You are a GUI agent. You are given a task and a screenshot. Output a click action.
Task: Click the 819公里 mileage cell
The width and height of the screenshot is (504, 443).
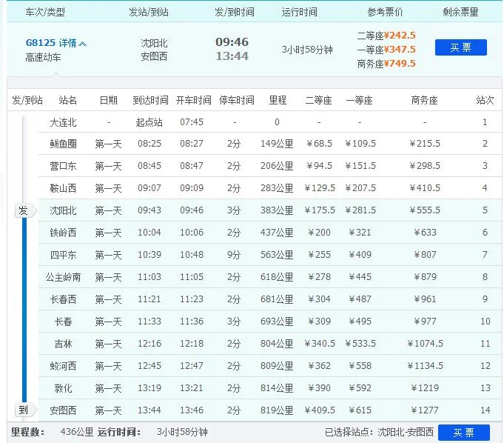[x=277, y=410]
